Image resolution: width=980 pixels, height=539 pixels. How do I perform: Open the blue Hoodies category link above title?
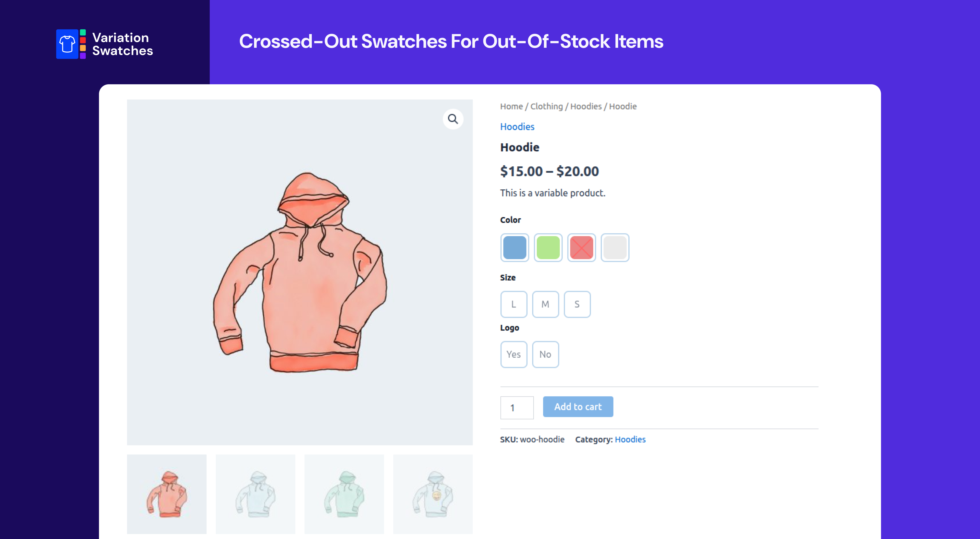click(517, 127)
